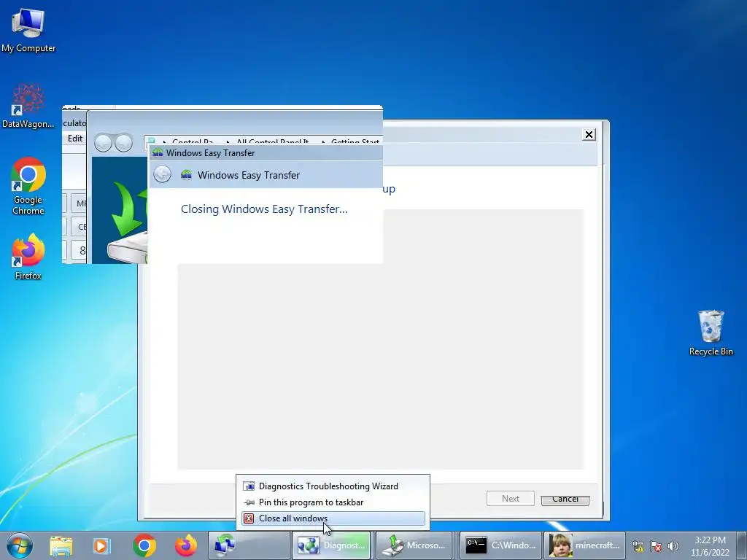Select Diagnostics Troubleshooting Wizard in jump list
Screen dimensions: 747x560
(333, 486)
